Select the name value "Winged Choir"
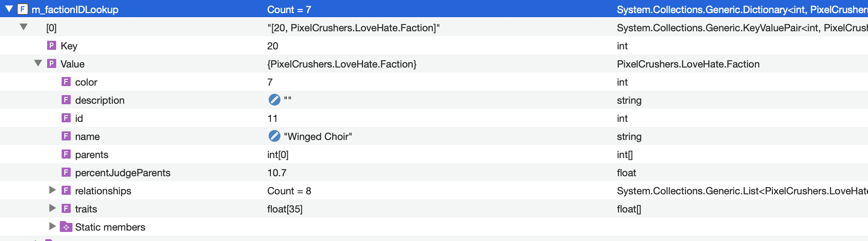 click(318, 136)
